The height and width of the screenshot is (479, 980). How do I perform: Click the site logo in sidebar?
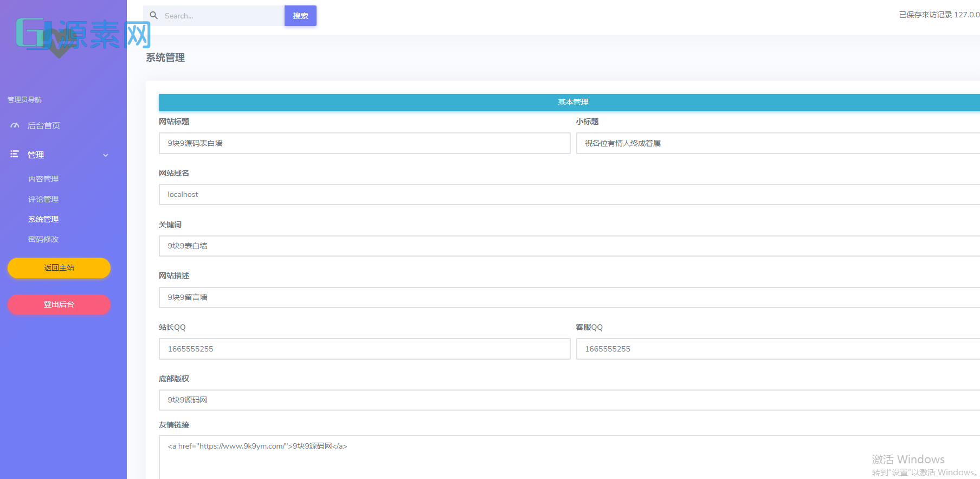point(82,35)
